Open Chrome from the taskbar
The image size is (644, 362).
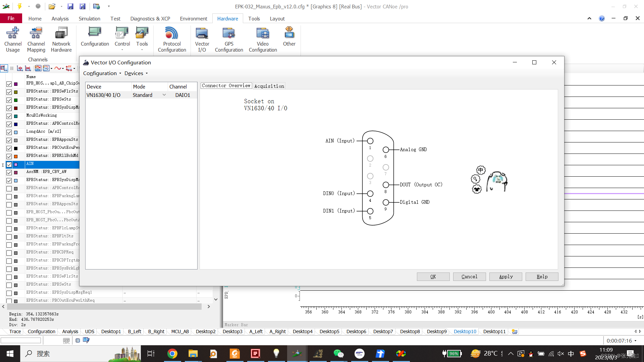[x=172, y=354]
